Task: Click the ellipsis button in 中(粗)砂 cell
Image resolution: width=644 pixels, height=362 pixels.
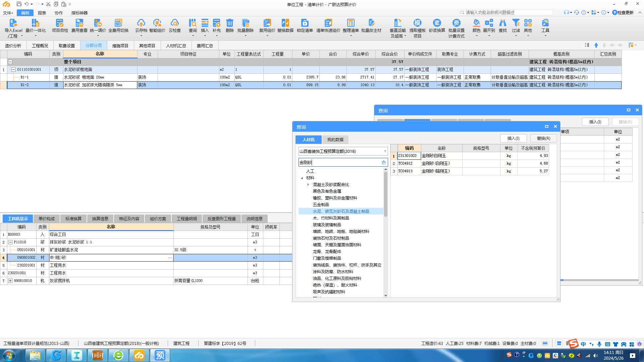Action: pyautogui.click(x=170, y=258)
